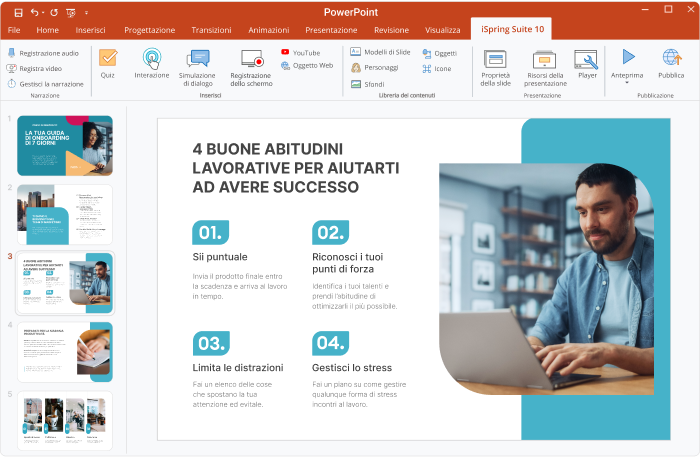The image size is (700, 457).
Task: Select slide 5 thumbnail with four photos
Action: pos(65,421)
